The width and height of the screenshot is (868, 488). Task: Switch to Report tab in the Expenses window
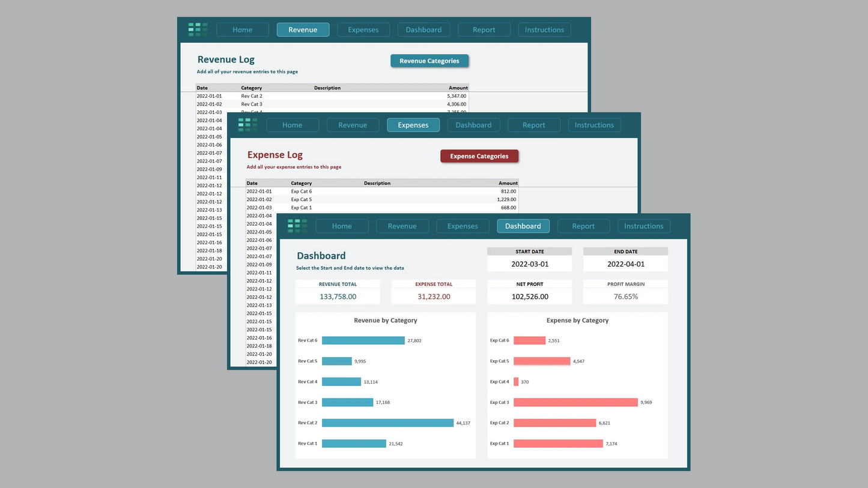coord(533,125)
